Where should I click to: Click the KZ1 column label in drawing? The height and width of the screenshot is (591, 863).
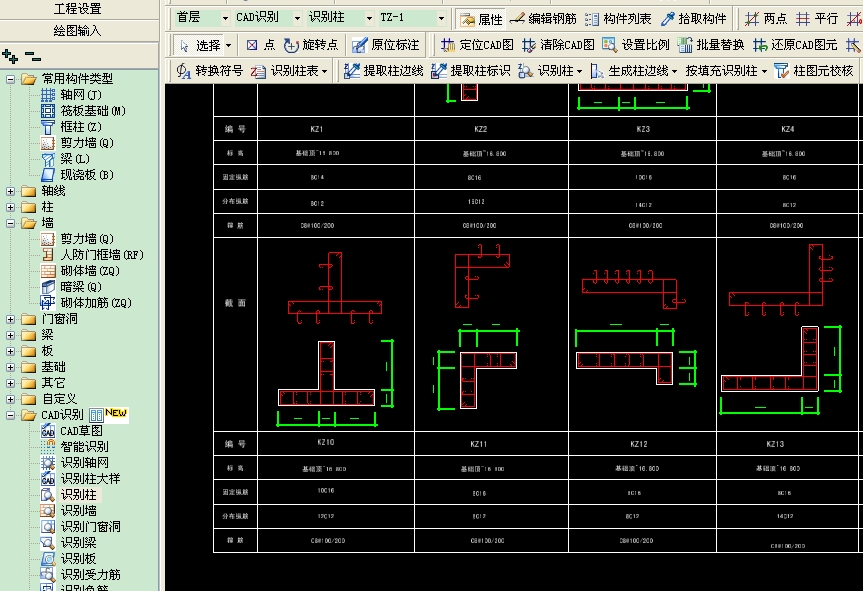(x=316, y=129)
